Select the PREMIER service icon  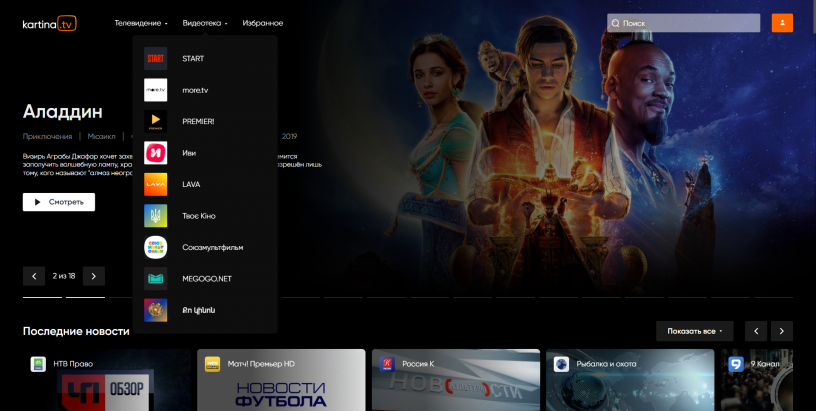click(155, 121)
